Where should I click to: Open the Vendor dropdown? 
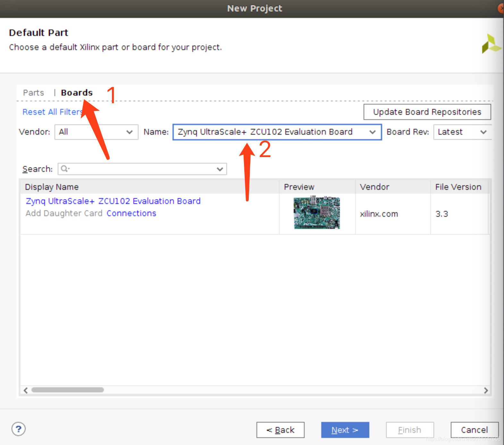coord(96,132)
